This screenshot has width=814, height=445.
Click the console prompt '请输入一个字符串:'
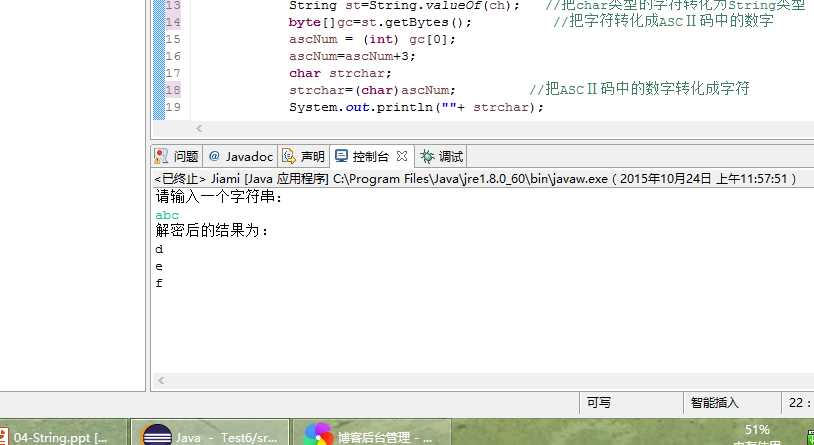[219, 197]
